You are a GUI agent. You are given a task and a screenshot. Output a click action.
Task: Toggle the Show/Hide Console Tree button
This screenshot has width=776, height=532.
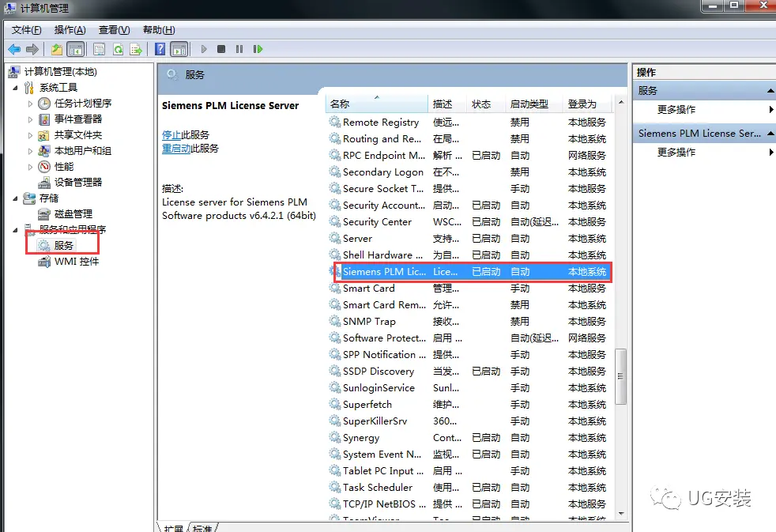pyautogui.click(x=76, y=49)
